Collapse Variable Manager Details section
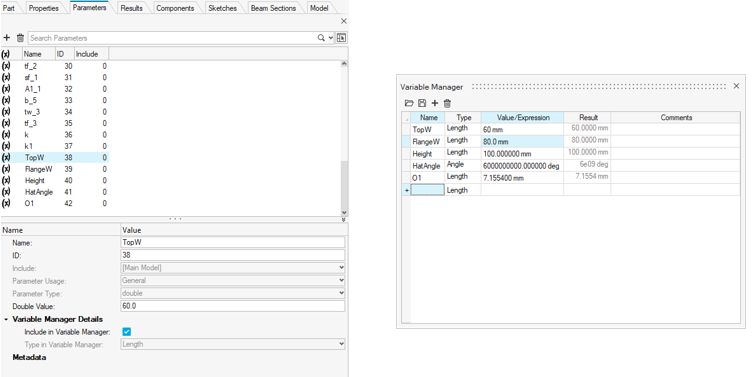Image resolution: width=756 pixels, height=377 pixels. pyautogui.click(x=6, y=319)
